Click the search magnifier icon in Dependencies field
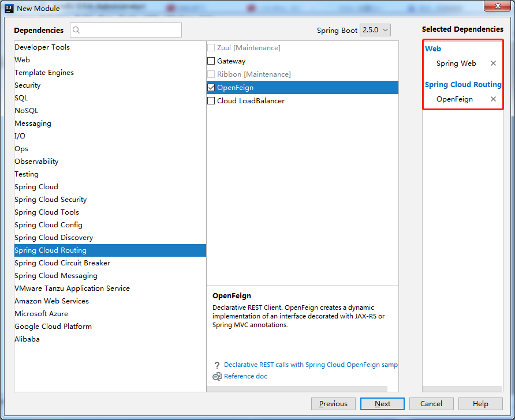Image resolution: width=515 pixels, height=420 pixels. coord(76,30)
